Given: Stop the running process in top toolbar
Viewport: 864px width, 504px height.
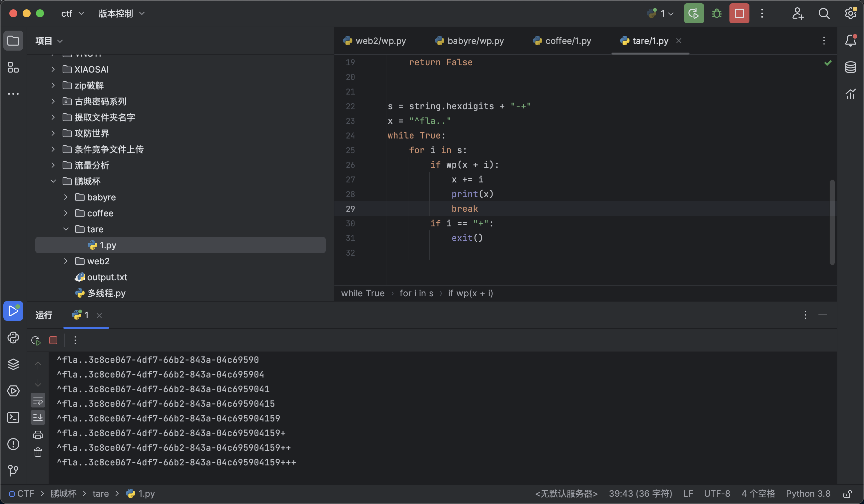Looking at the screenshot, I should (739, 13).
